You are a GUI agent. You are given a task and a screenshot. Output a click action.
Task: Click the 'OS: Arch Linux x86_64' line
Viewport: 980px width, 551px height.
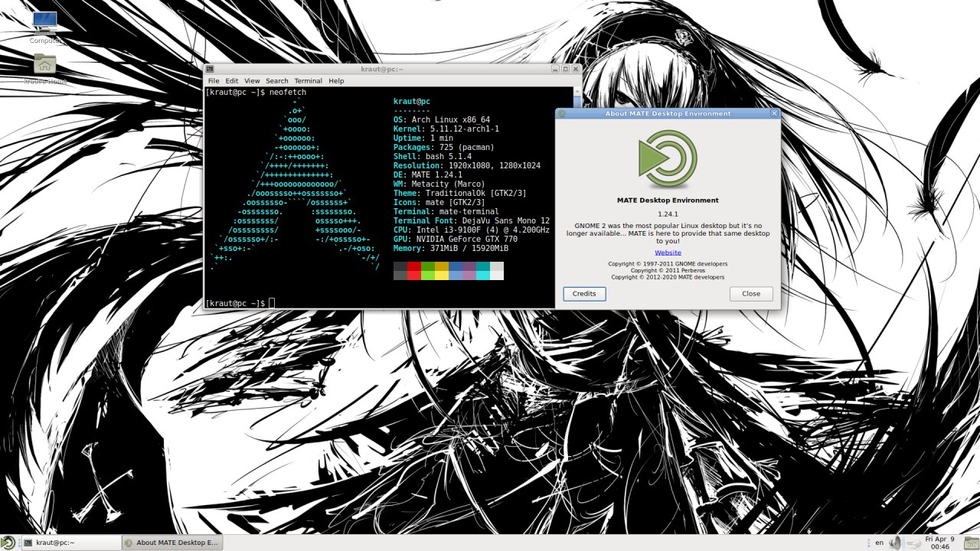[x=442, y=120]
